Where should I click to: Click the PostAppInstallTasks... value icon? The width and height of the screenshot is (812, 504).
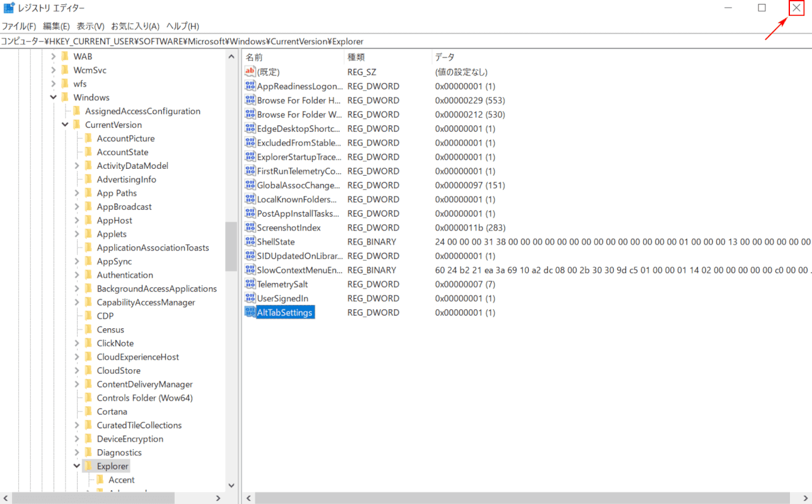click(x=250, y=214)
